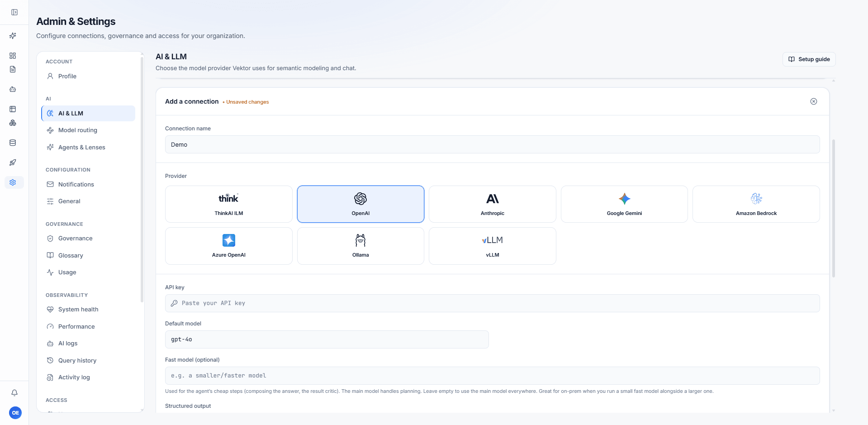Viewport: 868px width, 425px height.
Task: Open Query history page
Action: point(88,360)
